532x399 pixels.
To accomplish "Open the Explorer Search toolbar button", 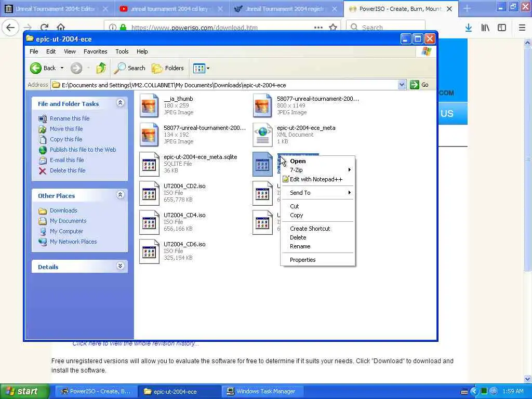I will pos(129,68).
